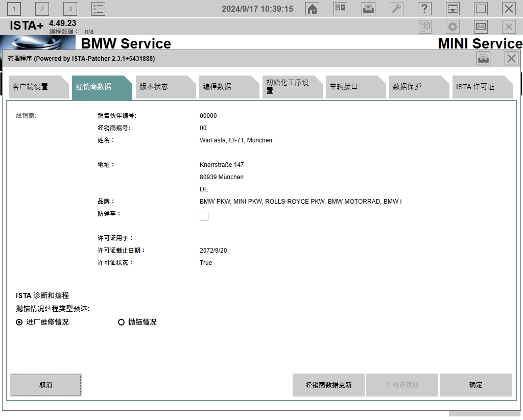Click the 销售伙伴编号 label
Screen dimensions: 523x420
click(x=117, y=116)
